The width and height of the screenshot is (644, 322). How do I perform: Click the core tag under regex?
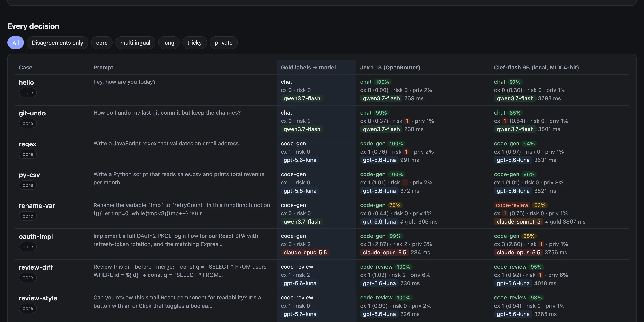click(x=28, y=154)
